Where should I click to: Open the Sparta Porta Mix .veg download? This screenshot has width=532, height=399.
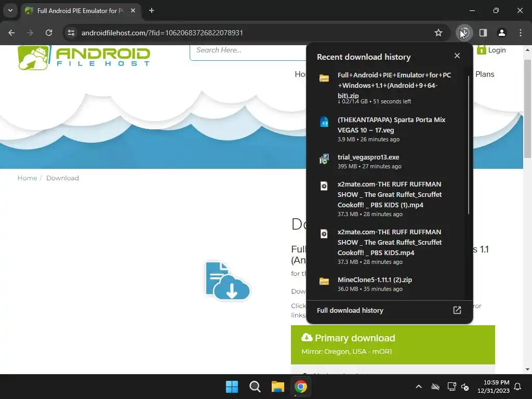[389, 129]
